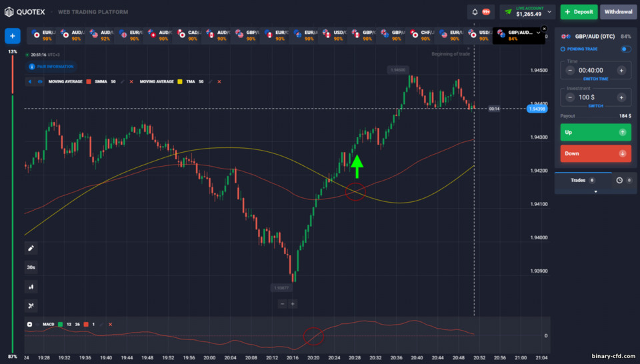Toggle the Pending Trade switch
Screen dimensions: 640x364
[626, 49]
